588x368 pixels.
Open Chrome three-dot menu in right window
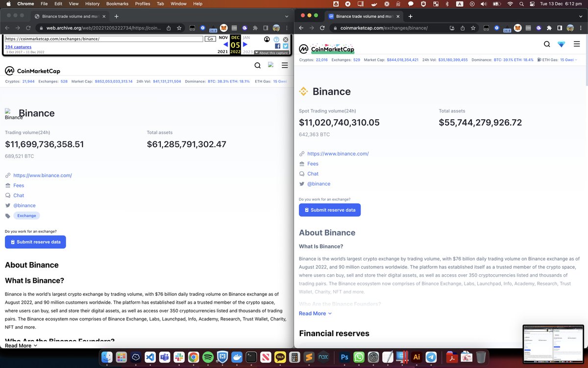(581, 28)
